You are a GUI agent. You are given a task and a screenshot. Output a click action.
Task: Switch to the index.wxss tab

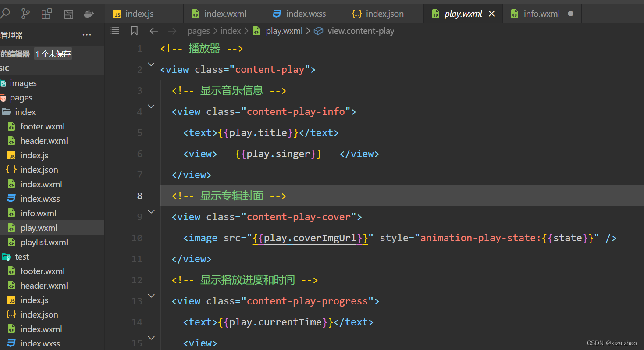305,14
